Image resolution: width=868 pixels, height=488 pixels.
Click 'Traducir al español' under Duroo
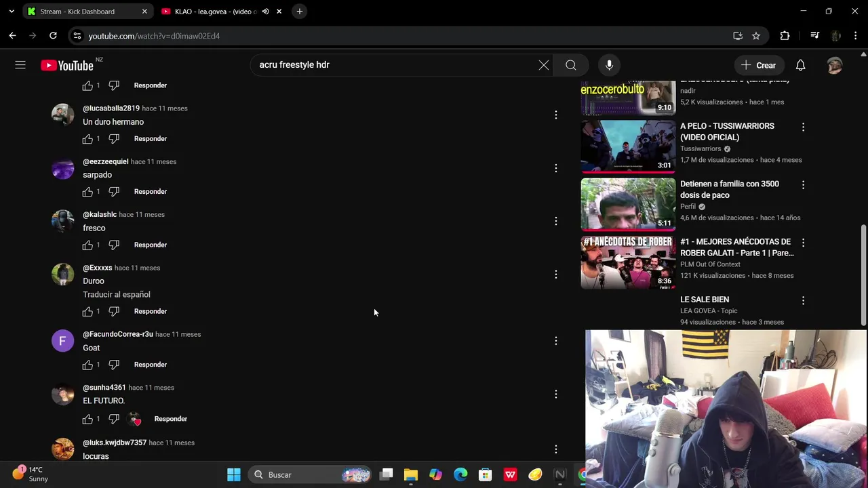click(x=117, y=295)
